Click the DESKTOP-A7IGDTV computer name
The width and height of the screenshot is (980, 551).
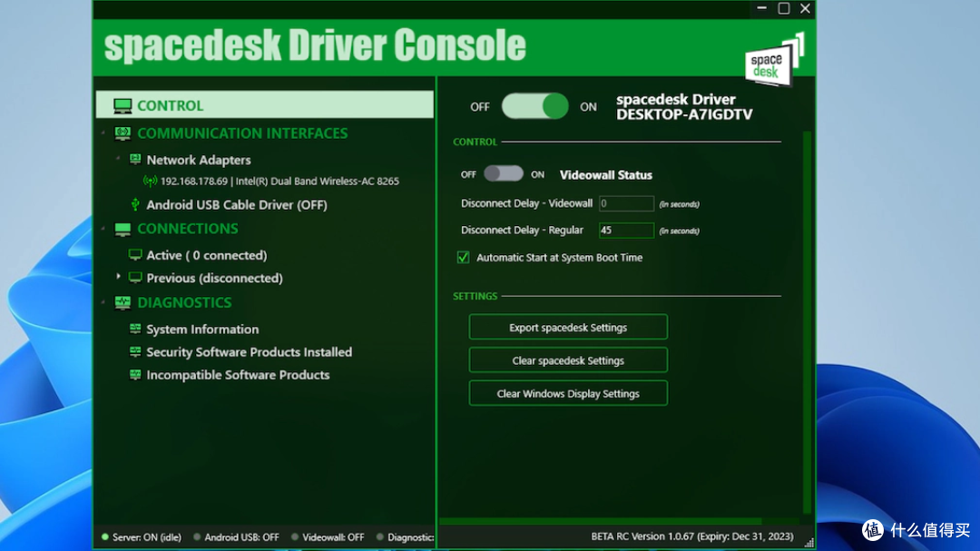click(684, 114)
